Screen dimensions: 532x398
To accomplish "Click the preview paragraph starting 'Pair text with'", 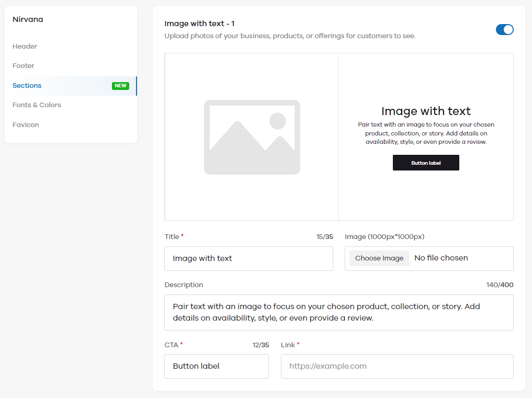I will tap(426, 133).
